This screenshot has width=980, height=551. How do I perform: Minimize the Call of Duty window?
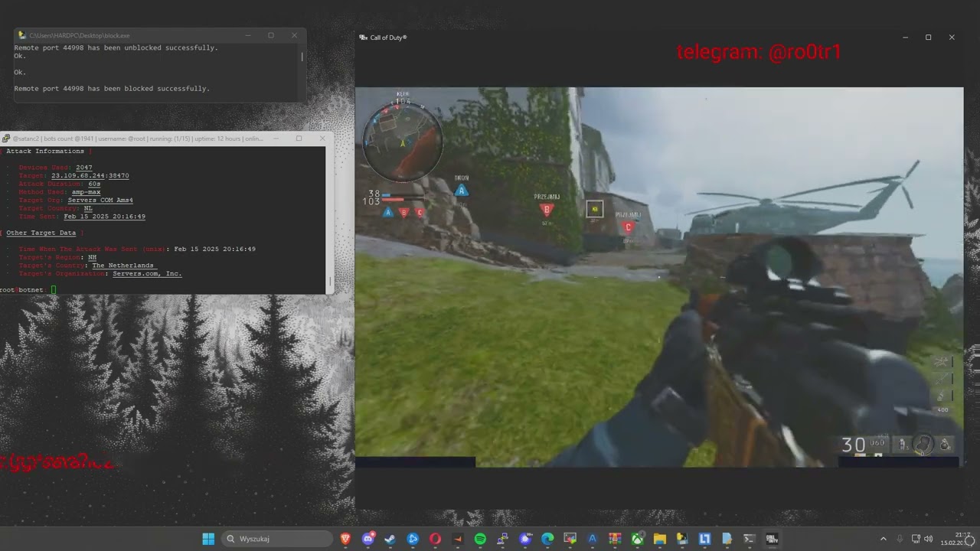905,37
